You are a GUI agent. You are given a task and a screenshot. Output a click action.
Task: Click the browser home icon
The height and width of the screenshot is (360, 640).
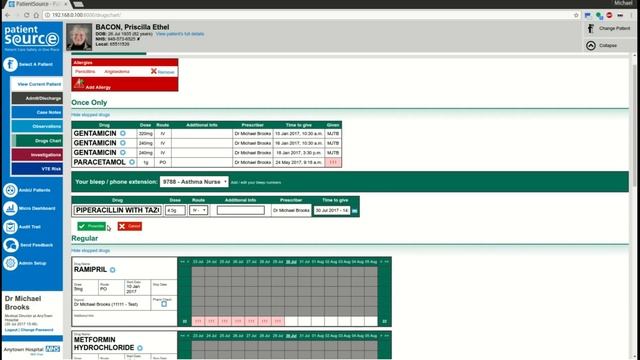tap(36, 15)
